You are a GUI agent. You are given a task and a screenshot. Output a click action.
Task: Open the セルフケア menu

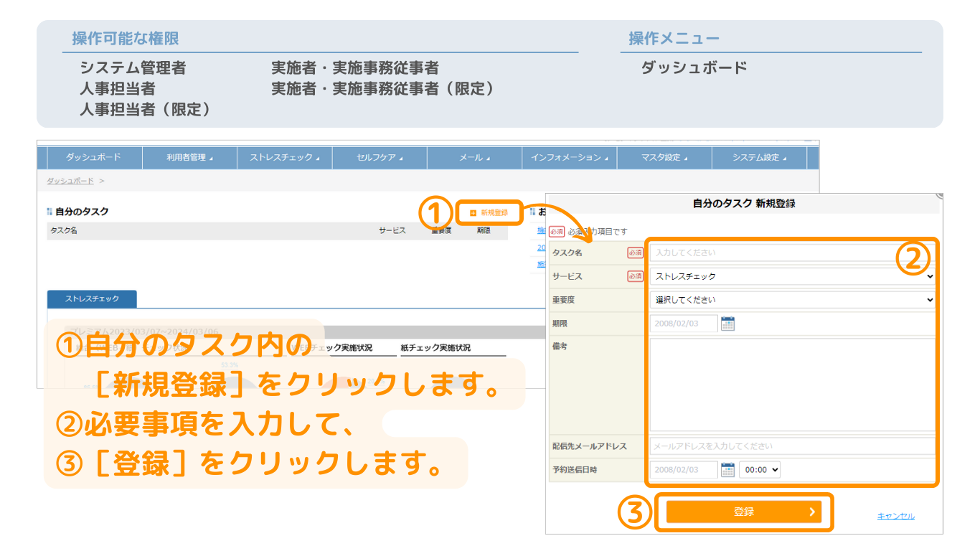tap(380, 158)
